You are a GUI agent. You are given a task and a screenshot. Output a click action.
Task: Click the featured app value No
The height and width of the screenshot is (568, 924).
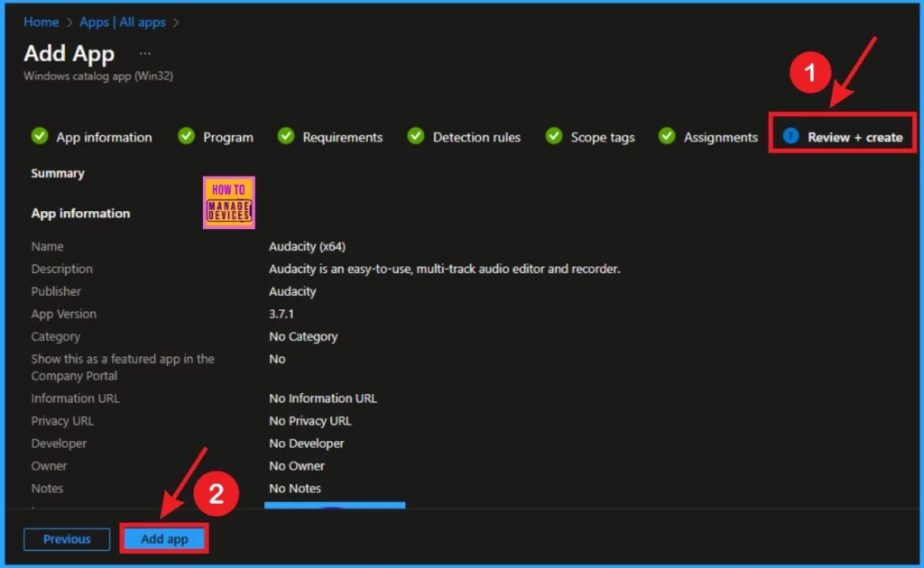pos(277,359)
